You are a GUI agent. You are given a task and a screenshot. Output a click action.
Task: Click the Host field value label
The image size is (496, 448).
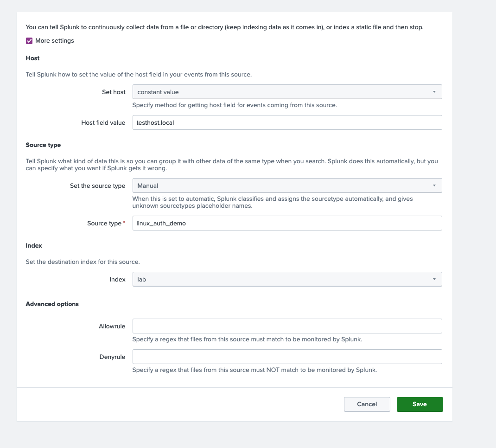[103, 123]
